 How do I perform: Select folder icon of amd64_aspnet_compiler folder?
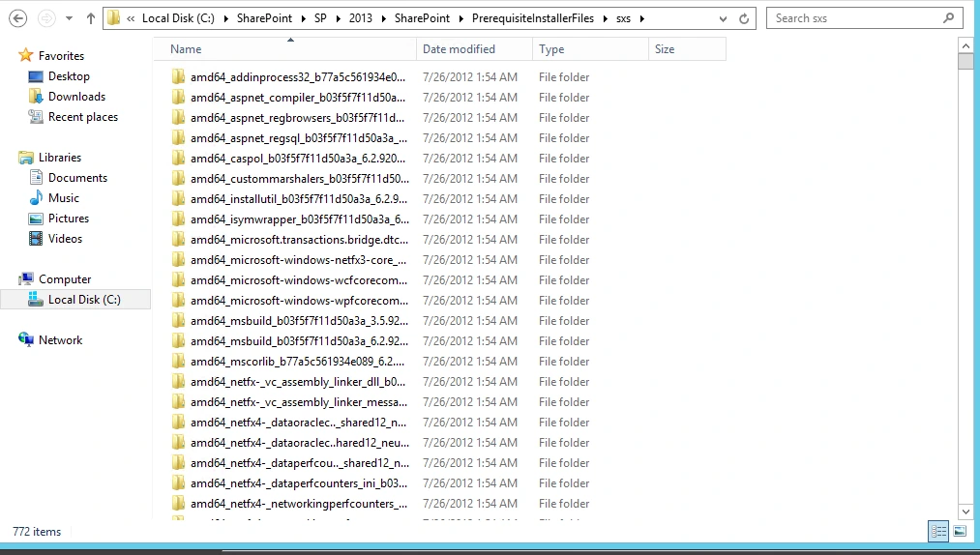[178, 97]
